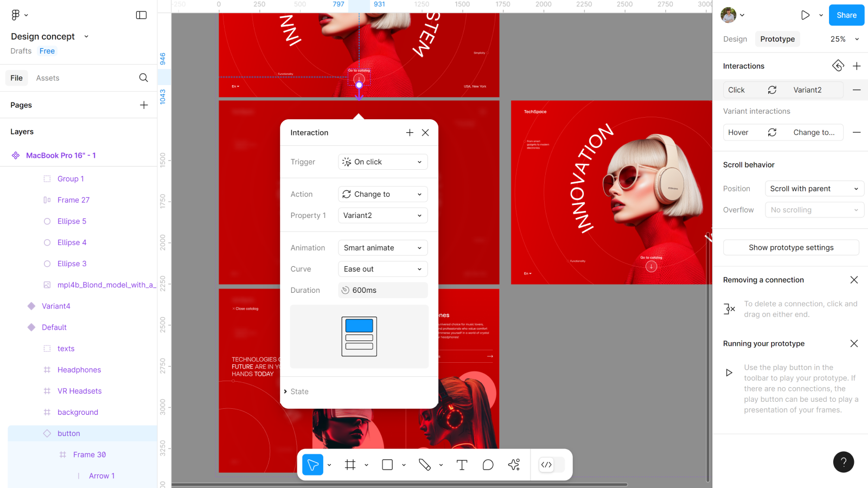Play the prototype presentation
Image resolution: width=868 pixels, height=488 pixels.
pyautogui.click(x=805, y=15)
